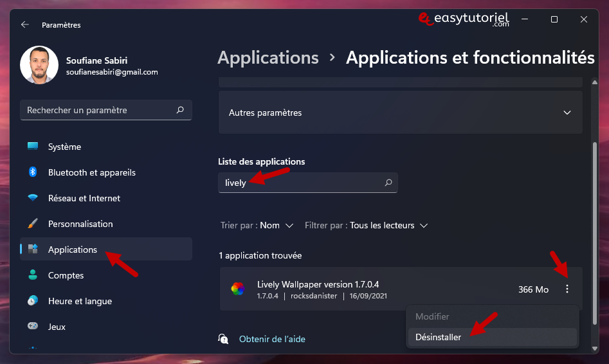
Task: Click the Soufiane Sabiri profile picture
Action: pyautogui.click(x=39, y=65)
